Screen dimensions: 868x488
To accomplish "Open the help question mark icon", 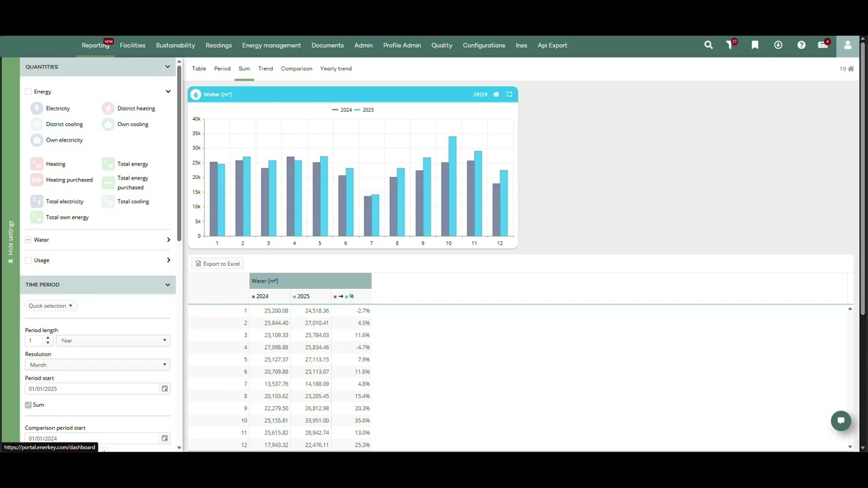I will pos(802,45).
